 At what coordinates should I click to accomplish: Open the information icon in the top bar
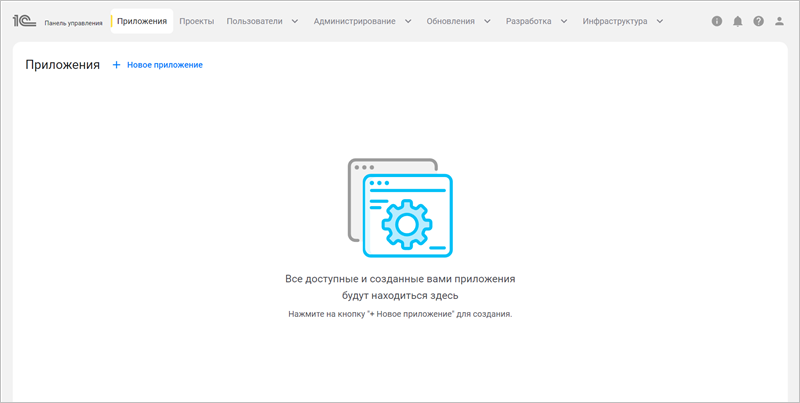tap(717, 21)
